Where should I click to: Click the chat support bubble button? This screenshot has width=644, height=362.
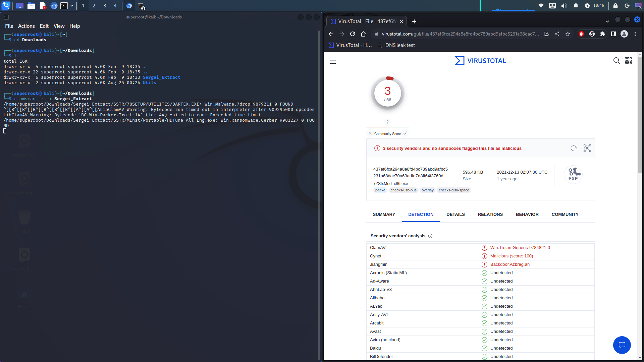(x=622, y=345)
